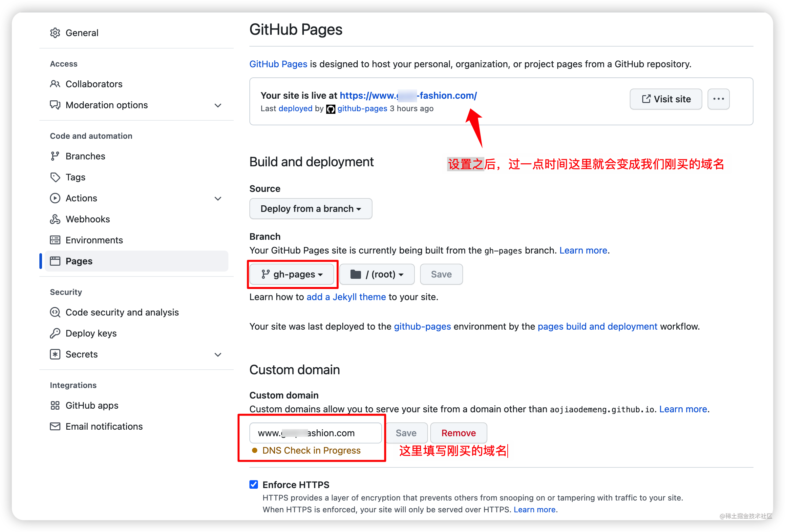Click the Email notifications icon
This screenshot has height=532, width=785.
[55, 426]
